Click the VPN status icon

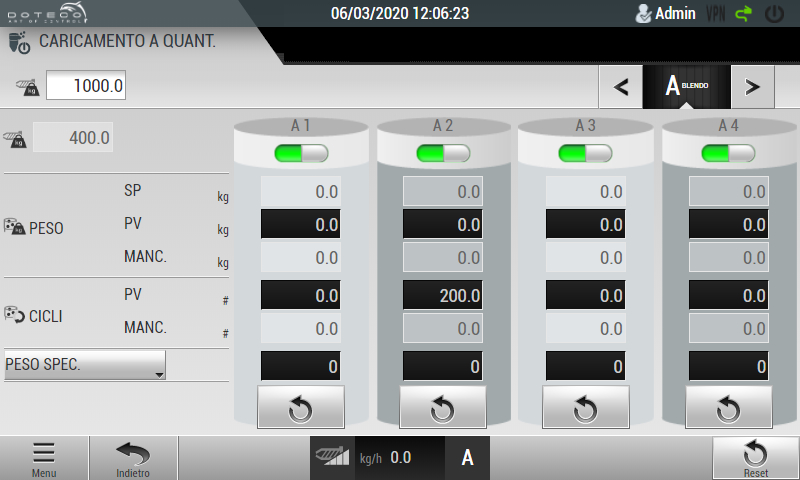[x=715, y=14]
